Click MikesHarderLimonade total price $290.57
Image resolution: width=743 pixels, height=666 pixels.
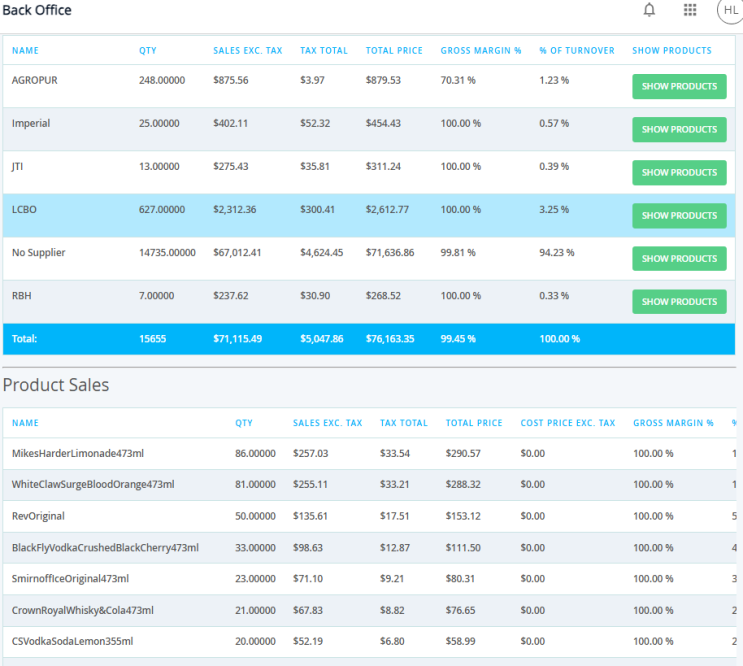(463, 453)
